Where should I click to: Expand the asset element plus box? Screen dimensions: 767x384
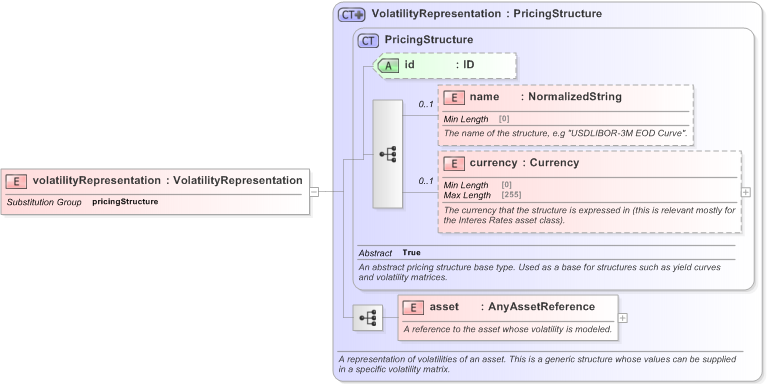coord(622,318)
